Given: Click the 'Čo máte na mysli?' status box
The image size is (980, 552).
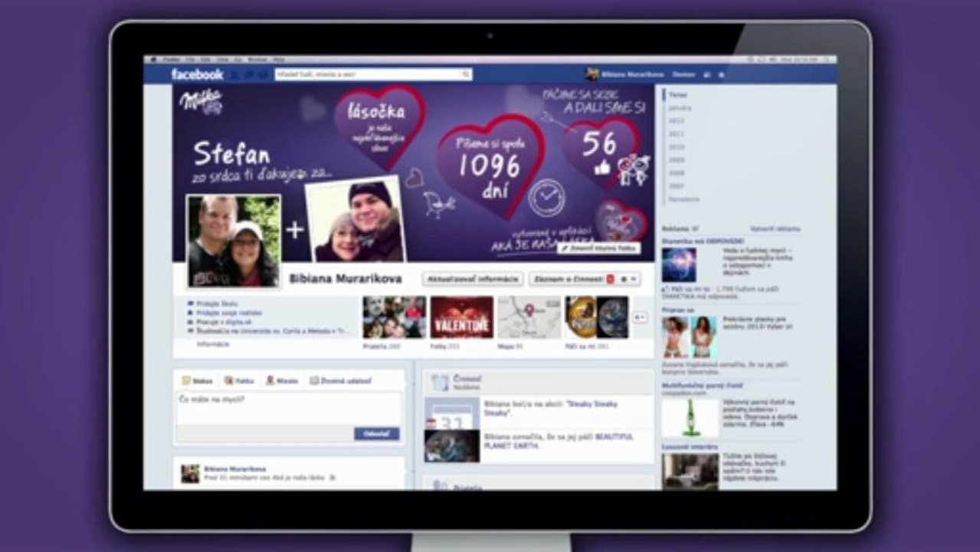Looking at the screenshot, I should click(289, 409).
